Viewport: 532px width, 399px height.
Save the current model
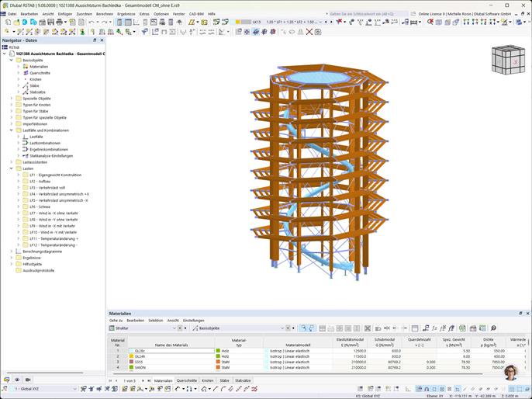(51, 22)
